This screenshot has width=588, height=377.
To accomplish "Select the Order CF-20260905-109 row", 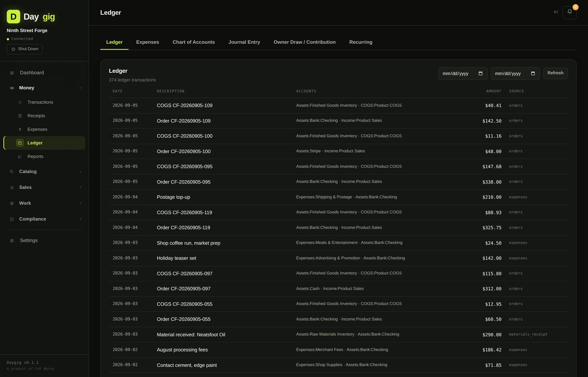I will [x=338, y=121].
